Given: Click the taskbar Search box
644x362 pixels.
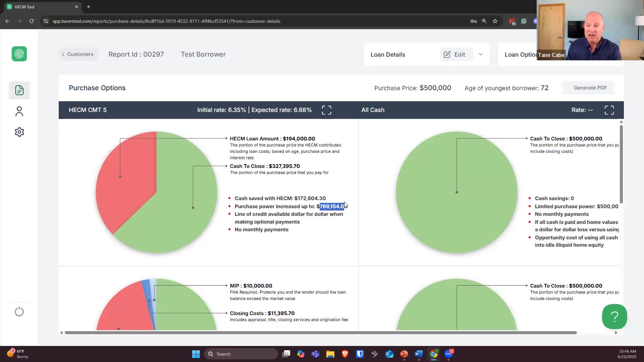Looking at the screenshot, I should 241,354.
